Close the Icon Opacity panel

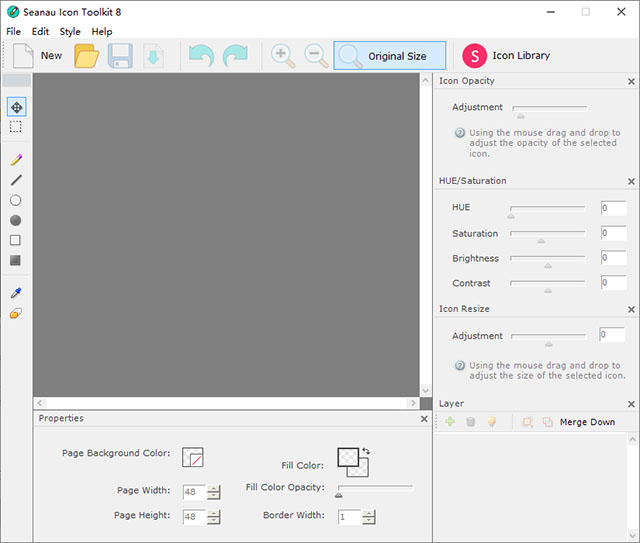tap(631, 82)
